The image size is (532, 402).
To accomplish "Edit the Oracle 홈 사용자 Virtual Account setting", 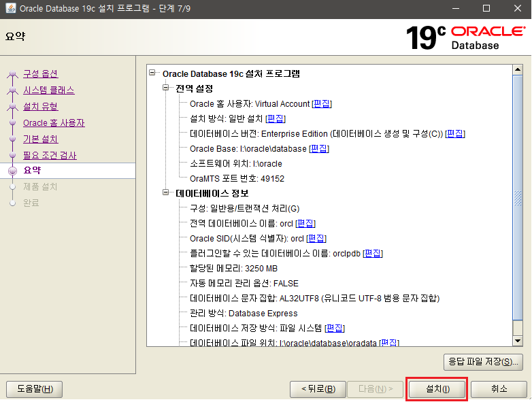I will tap(321, 104).
